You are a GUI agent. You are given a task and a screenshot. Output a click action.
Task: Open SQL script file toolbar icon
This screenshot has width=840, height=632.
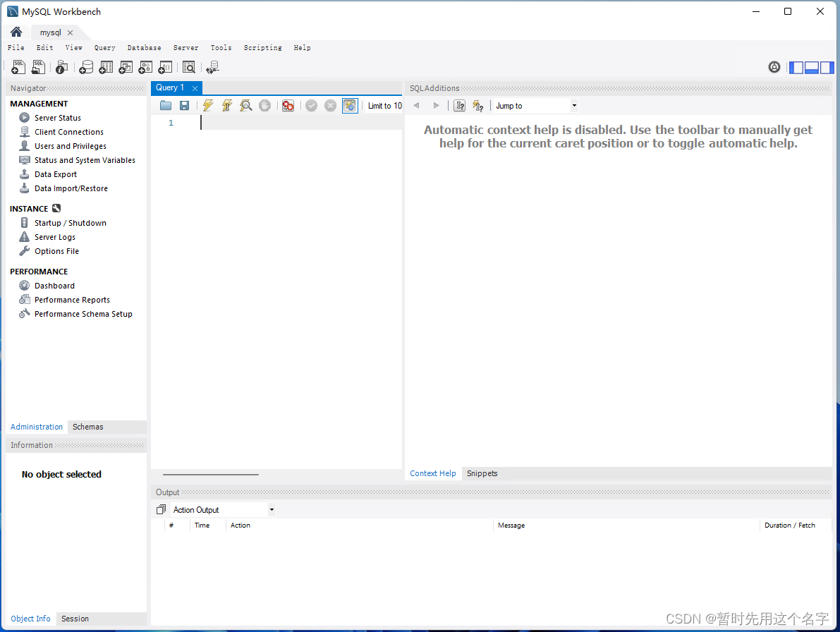(x=39, y=67)
